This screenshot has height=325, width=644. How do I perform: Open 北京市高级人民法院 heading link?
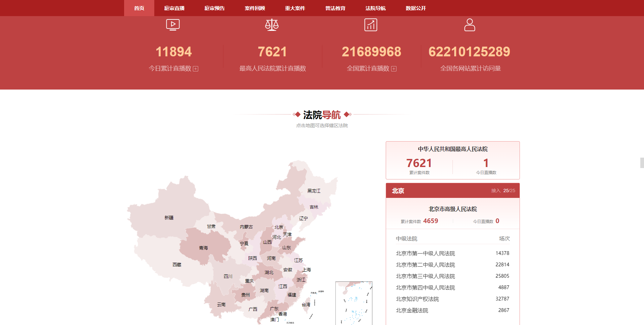(x=452, y=209)
